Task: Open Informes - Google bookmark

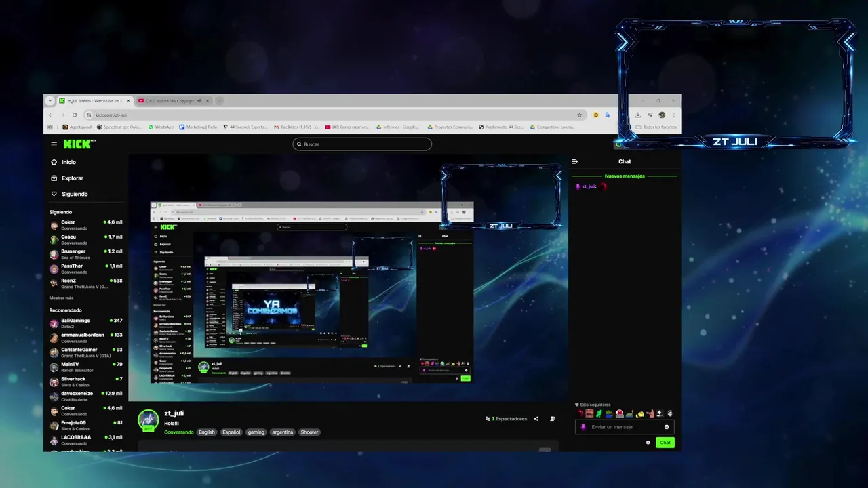Action: coord(397,127)
